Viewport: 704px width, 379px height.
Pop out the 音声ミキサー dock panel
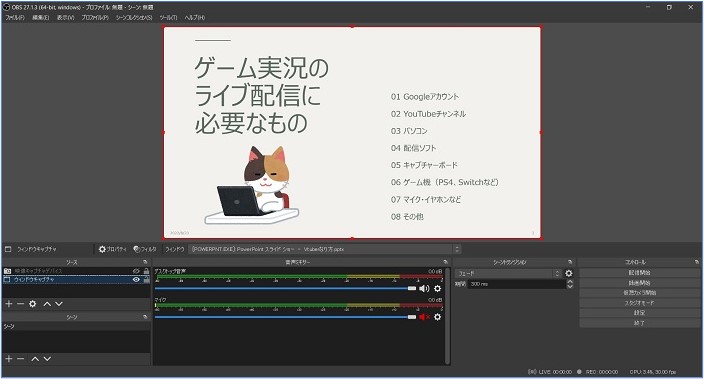tap(445, 262)
